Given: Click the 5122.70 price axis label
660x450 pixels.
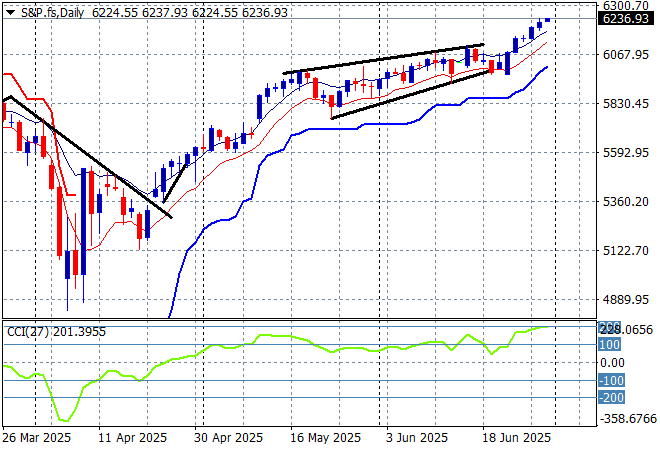Looking at the screenshot, I should [x=625, y=251].
